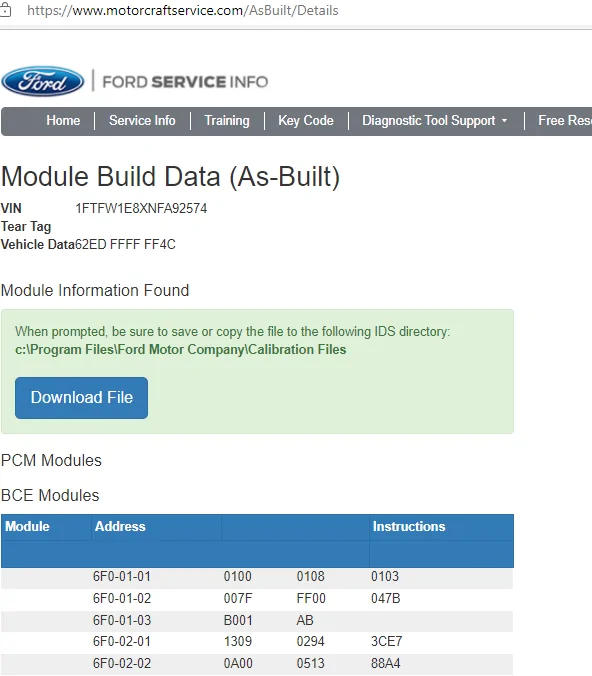The height and width of the screenshot is (676, 592).
Task: Click value FF00 in row 6F0-01-02
Action: (311, 598)
